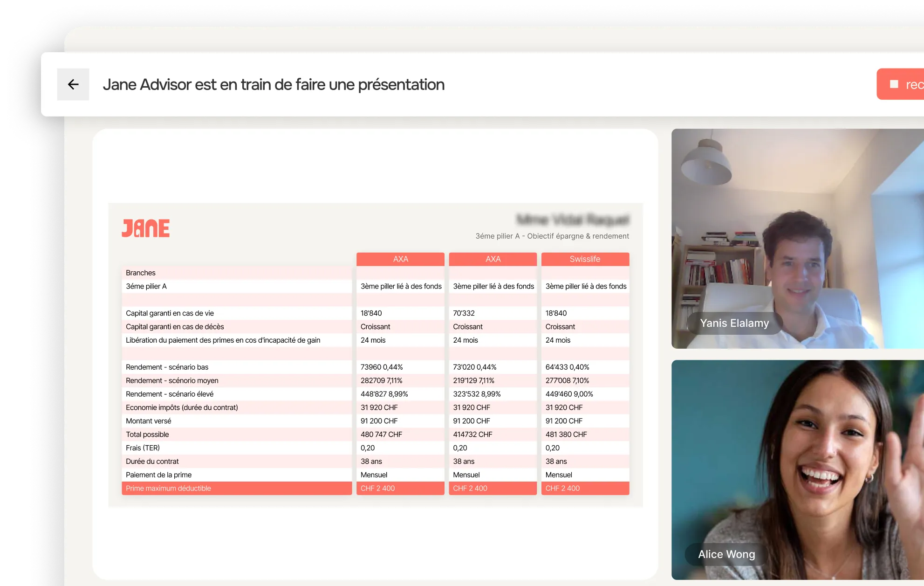The width and height of the screenshot is (924, 586).
Task: Click the value '414732 CHF'
Action: pos(472,435)
